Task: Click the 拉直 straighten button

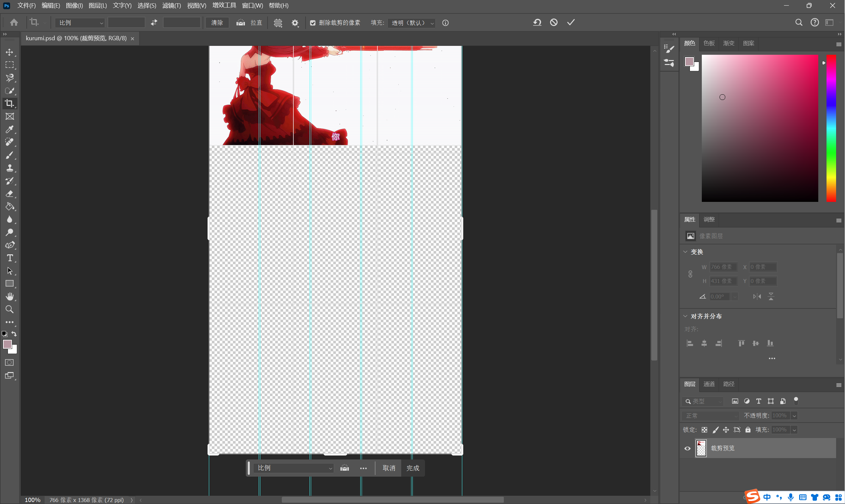Action: [x=250, y=23]
